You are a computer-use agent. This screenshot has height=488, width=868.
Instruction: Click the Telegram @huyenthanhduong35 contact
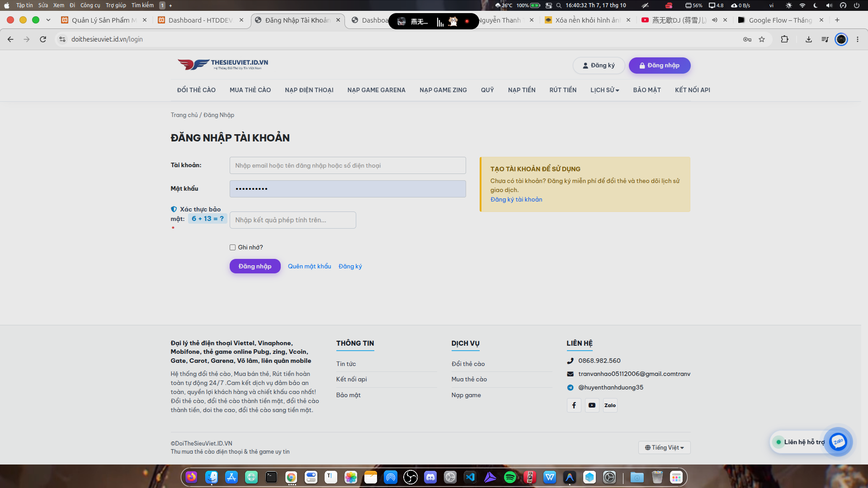coord(610,387)
